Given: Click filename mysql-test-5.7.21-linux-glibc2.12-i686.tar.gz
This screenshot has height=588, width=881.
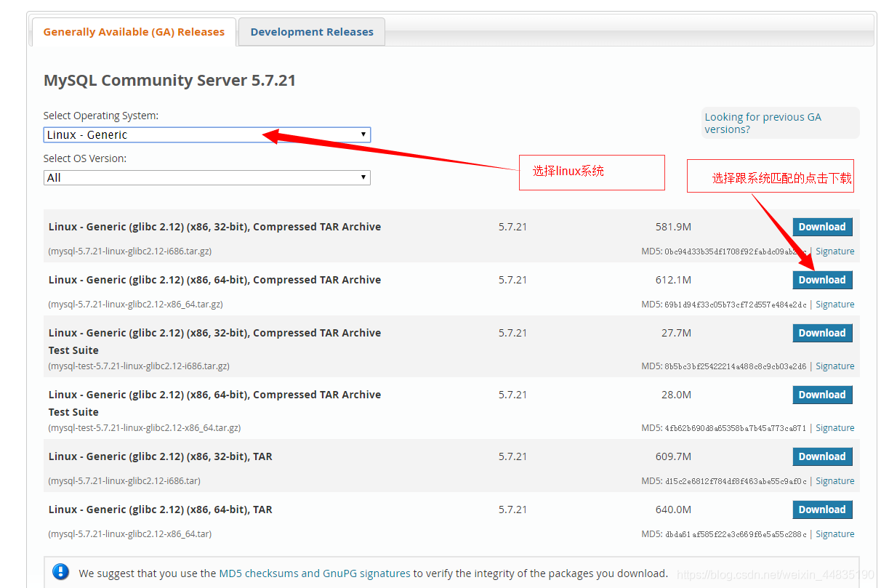Looking at the screenshot, I should coord(139,366).
